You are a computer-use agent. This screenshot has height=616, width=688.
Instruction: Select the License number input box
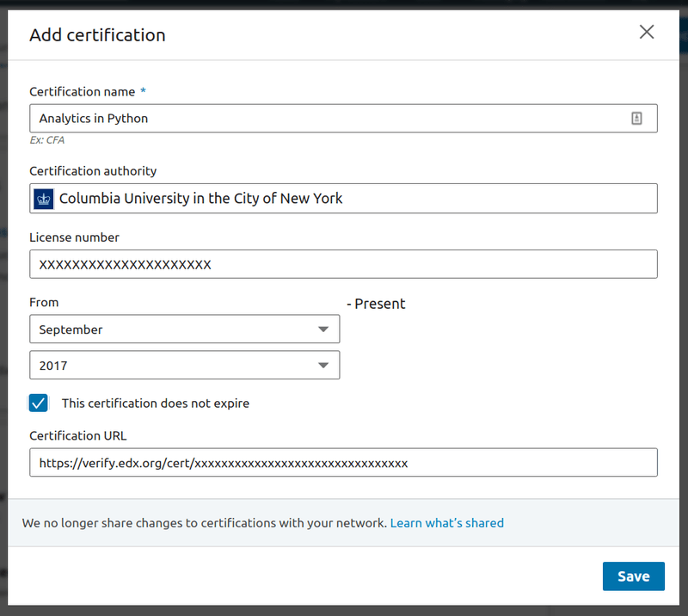(x=344, y=264)
